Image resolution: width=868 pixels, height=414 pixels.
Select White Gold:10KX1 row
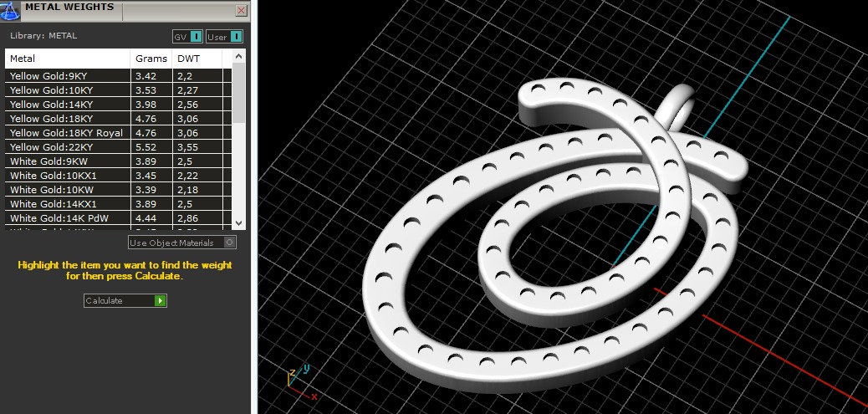(119, 176)
